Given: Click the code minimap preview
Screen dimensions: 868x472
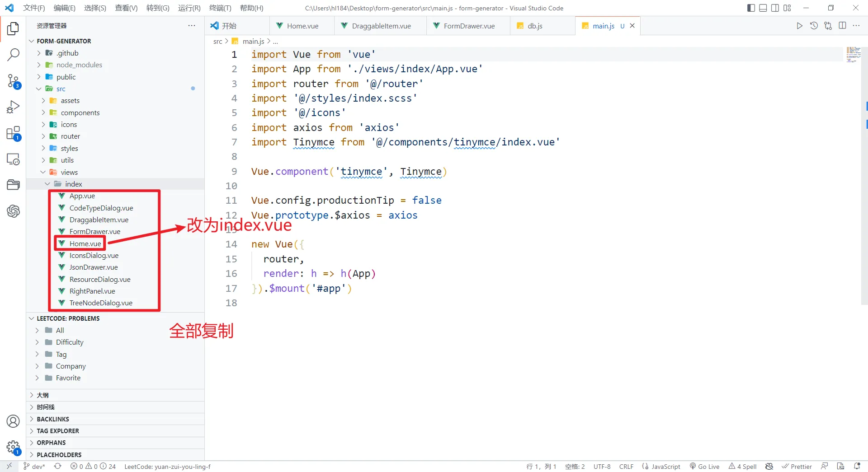Looking at the screenshot, I should [853, 54].
